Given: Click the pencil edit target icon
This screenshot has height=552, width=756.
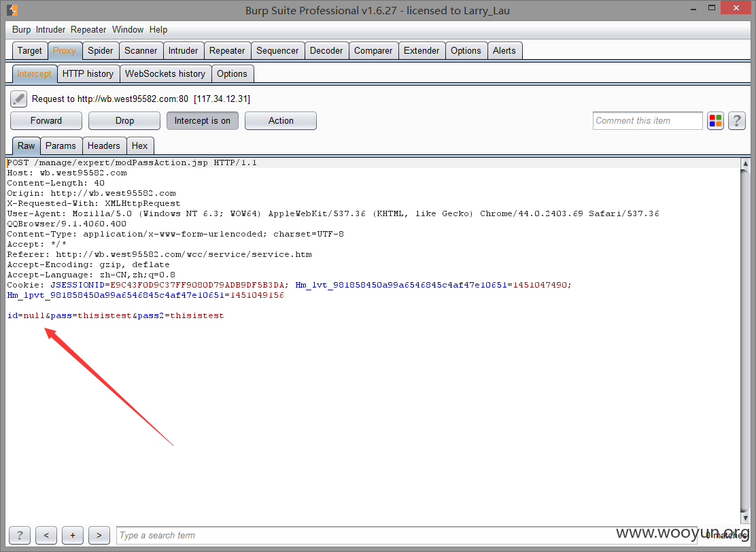Looking at the screenshot, I should [19, 99].
